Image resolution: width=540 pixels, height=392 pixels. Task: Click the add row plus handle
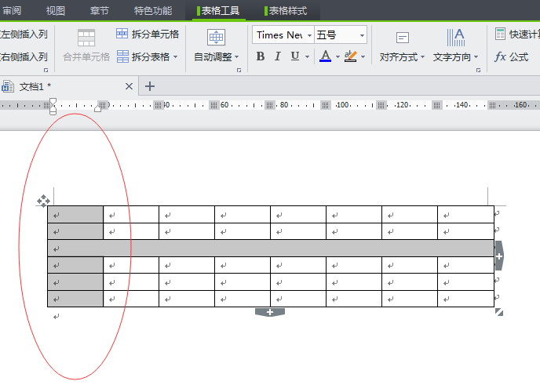(x=270, y=312)
